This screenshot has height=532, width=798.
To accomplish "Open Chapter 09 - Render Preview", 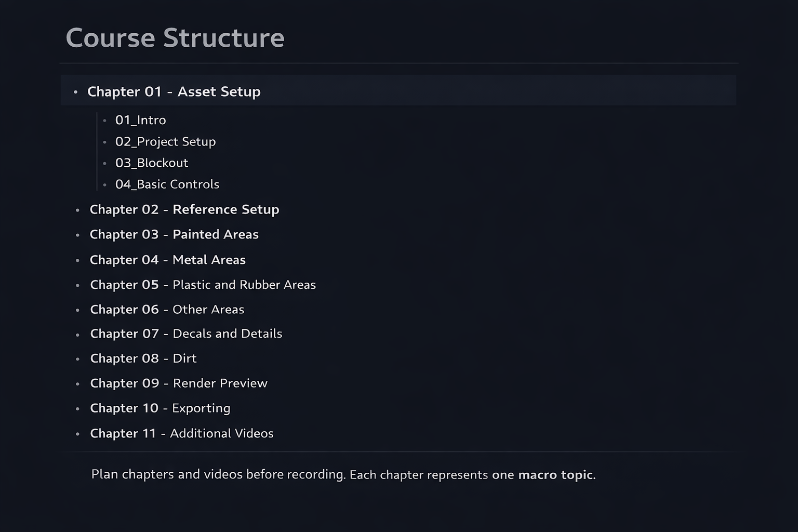I will coord(179,383).
